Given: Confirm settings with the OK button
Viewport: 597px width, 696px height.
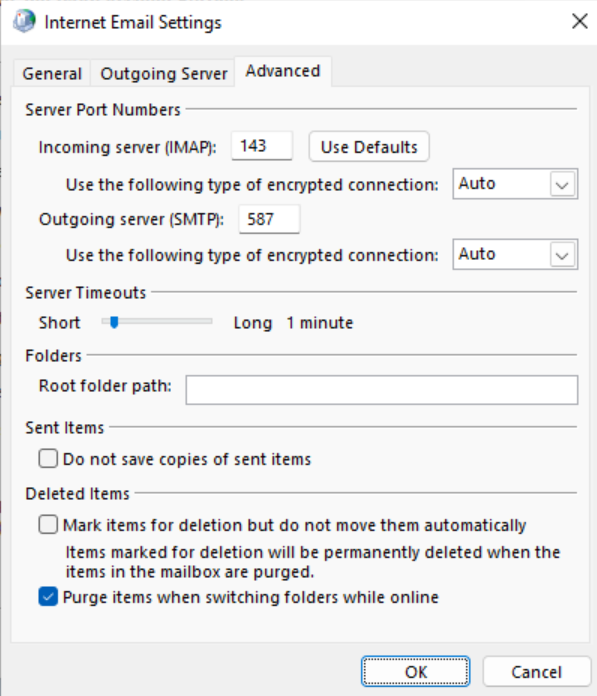Looking at the screenshot, I should [x=415, y=672].
